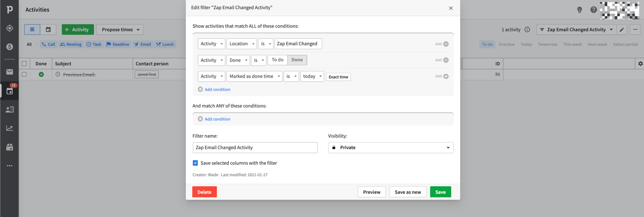This screenshot has width=644, height=217.
Task: Open Leads target icon in sidebar
Action: tap(10, 29)
